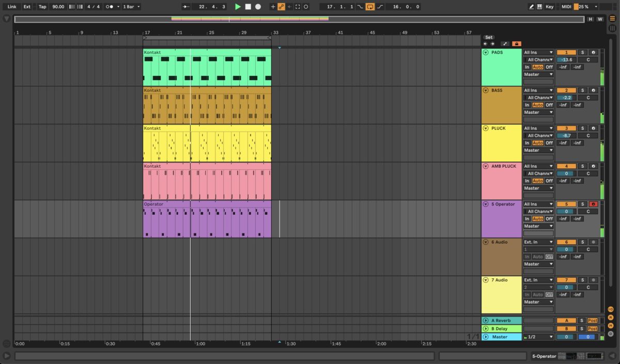Image resolution: width=620 pixels, height=364 pixels.
Task: Click the Punch-In switch icon
Action: 360,7
